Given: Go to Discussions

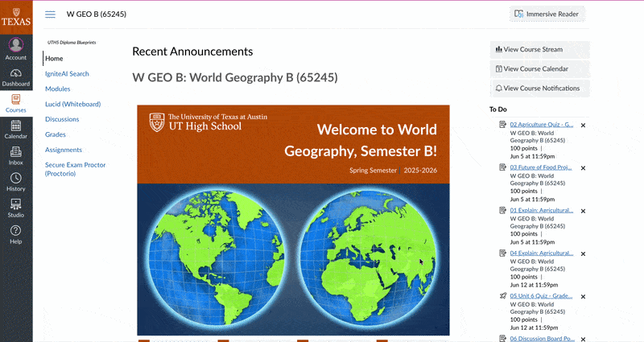Looking at the screenshot, I should click(x=62, y=119).
